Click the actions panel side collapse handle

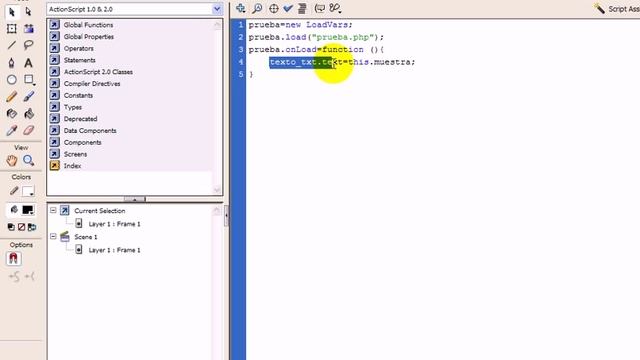point(226,216)
